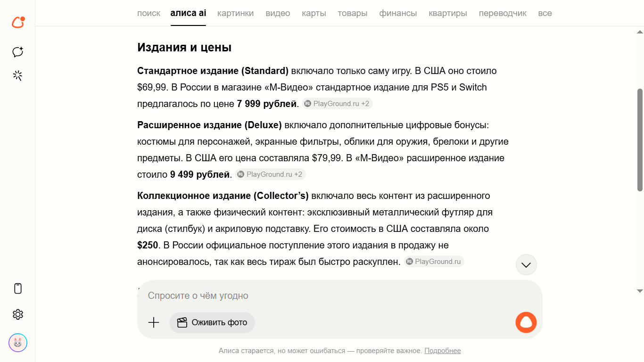Click the Оживить фото button
Screen dimensions: 644x362
212,322
